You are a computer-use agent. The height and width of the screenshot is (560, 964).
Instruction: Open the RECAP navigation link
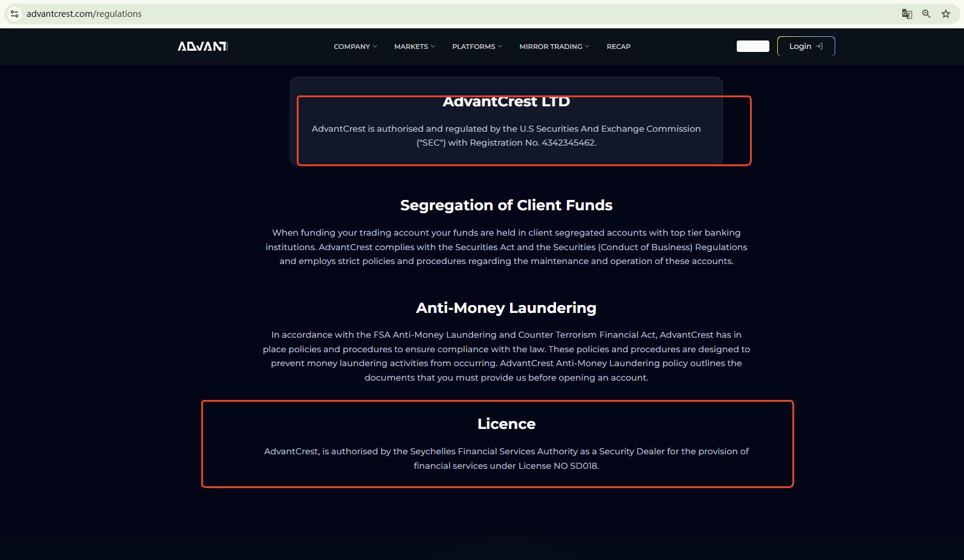click(x=618, y=47)
